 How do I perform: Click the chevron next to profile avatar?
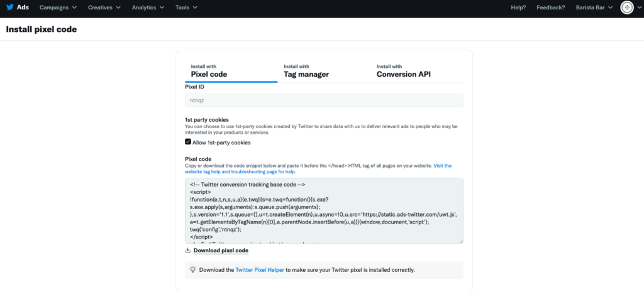pos(637,8)
